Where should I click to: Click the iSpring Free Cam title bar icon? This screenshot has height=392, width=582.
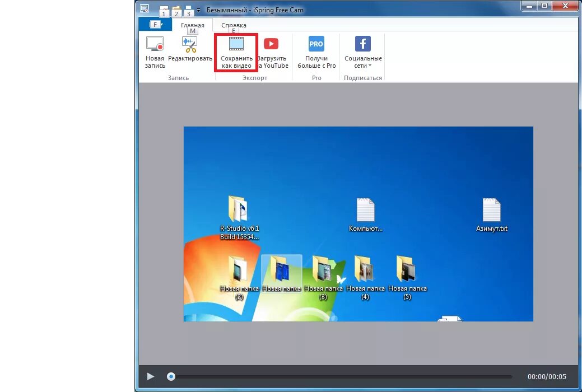tap(144, 9)
